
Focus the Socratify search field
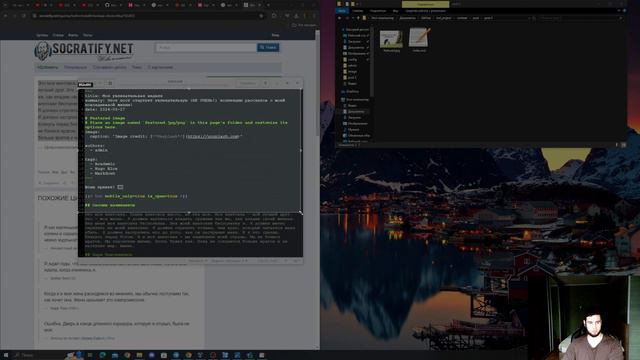(x=206, y=47)
